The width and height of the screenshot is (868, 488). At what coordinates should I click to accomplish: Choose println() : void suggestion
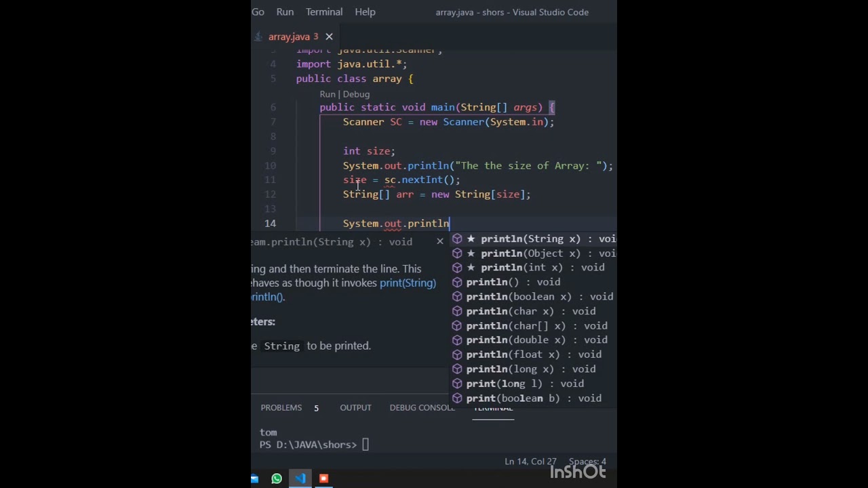click(x=534, y=282)
